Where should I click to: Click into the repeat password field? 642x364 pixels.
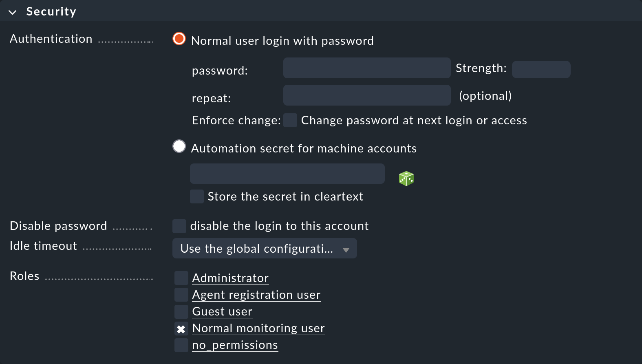(366, 95)
